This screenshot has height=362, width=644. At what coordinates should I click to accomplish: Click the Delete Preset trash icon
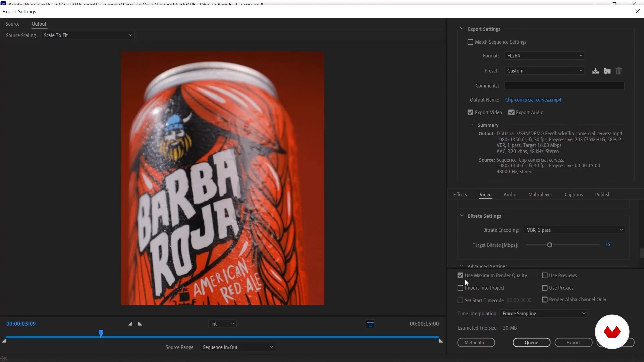point(619,71)
